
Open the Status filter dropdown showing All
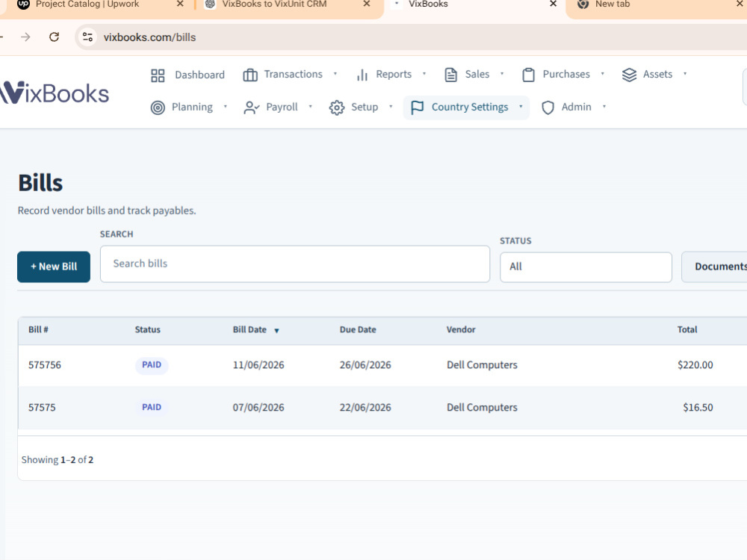[x=586, y=267]
